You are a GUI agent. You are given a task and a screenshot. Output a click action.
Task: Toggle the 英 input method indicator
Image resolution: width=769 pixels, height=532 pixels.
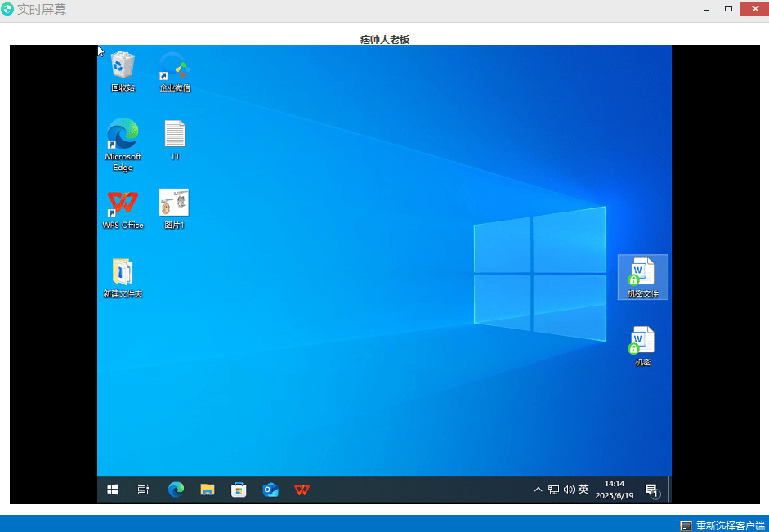pos(583,490)
